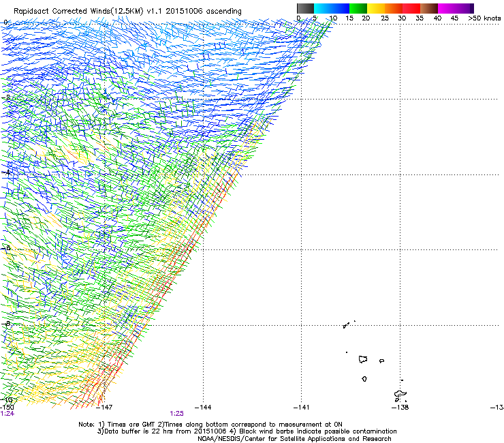Viewport: 504px width, 443px height.
Task: Click the green 15-20 knots legend segment
Action: click(358, 8)
